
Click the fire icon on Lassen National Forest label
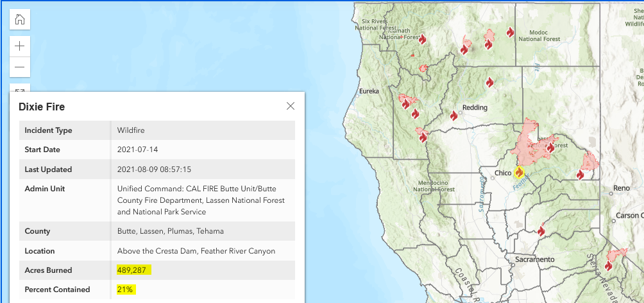point(550,148)
